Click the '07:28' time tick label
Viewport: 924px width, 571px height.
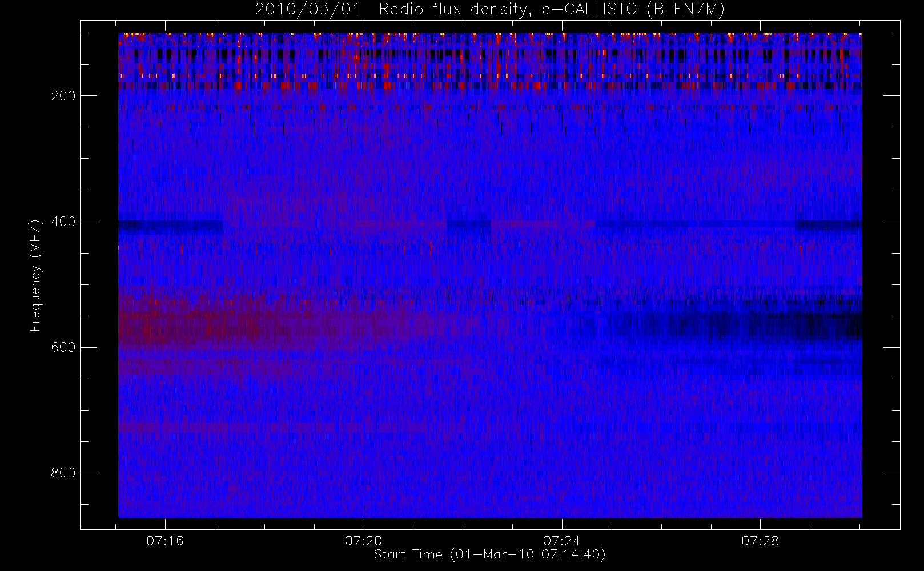[760, 541]
